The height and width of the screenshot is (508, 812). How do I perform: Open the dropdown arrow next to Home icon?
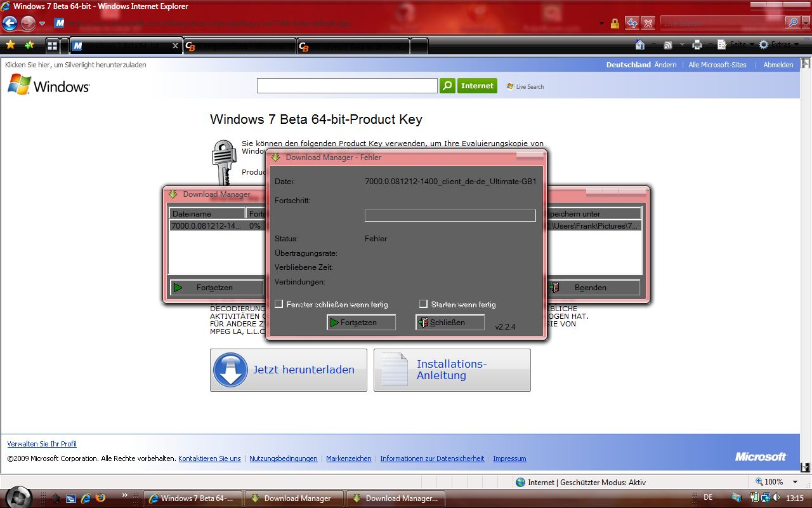654,44
